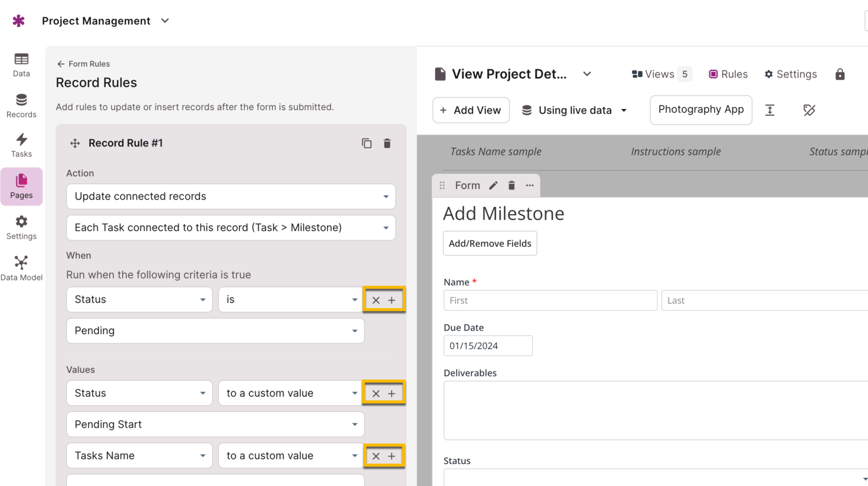Open the Form's three-dot more options
The image size is (868, 486).
pos(529,185)
